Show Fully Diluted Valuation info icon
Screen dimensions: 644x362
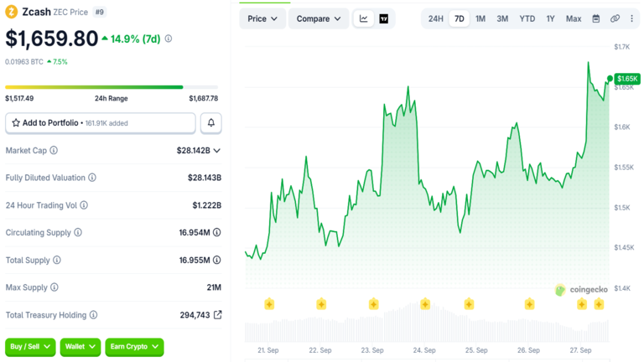click(92, 178)
